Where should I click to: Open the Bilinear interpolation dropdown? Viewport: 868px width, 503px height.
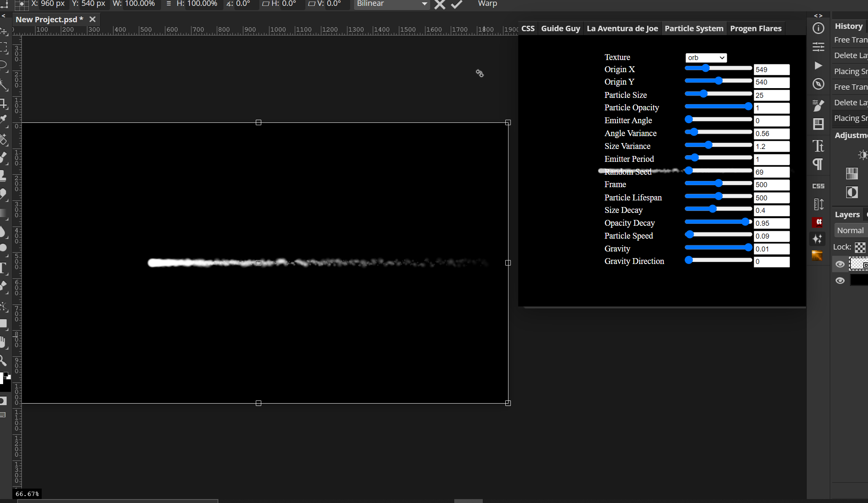(x=391, y=4)
